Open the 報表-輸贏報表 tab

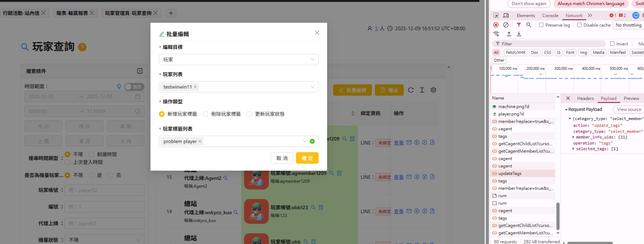[72, 13]
